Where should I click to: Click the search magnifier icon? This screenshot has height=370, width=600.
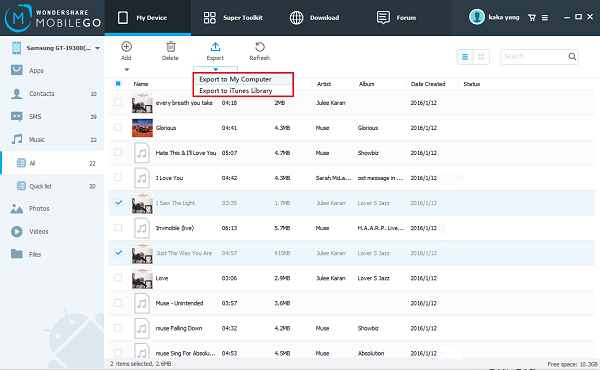coord(572,57)
